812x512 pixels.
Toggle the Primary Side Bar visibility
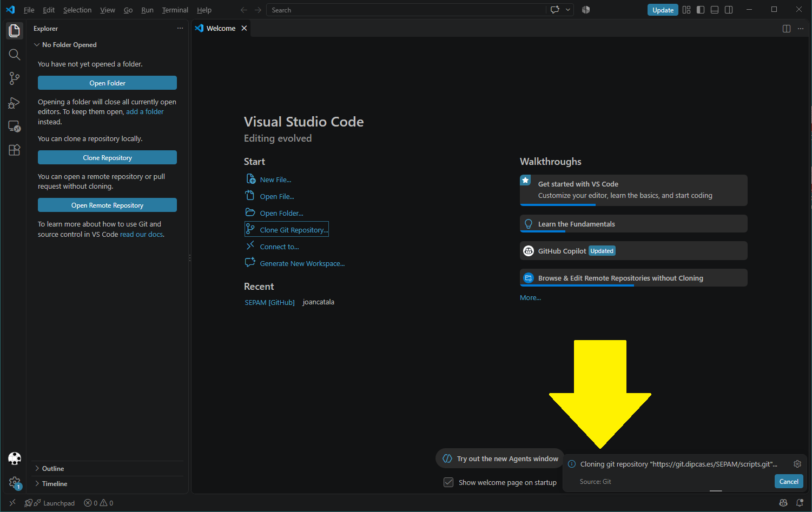(701, 10)
